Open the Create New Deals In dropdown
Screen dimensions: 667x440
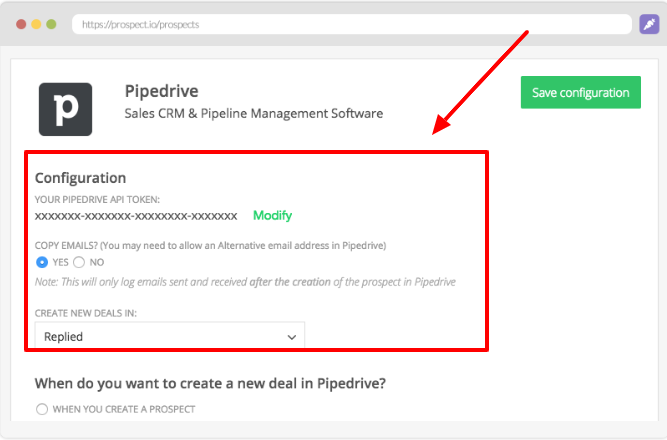[x=170, y=336]
